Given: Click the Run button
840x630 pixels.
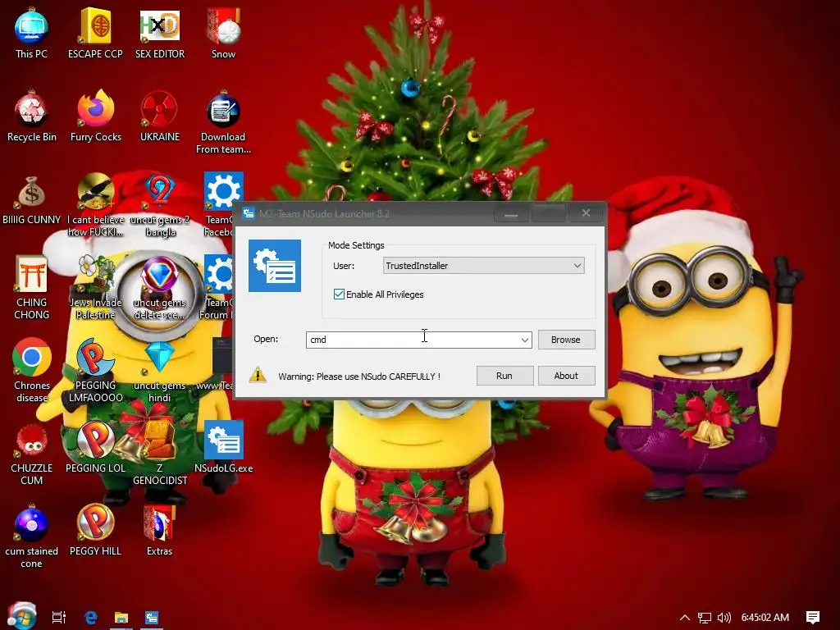Looking at the screenshot, I should click(x=504, y=376).
